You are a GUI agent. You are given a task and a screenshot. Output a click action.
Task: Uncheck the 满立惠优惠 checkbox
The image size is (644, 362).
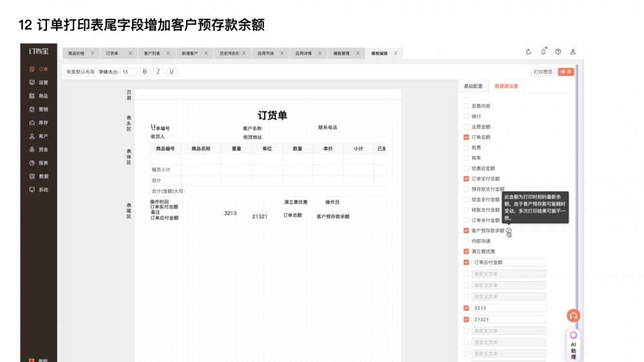466,251
